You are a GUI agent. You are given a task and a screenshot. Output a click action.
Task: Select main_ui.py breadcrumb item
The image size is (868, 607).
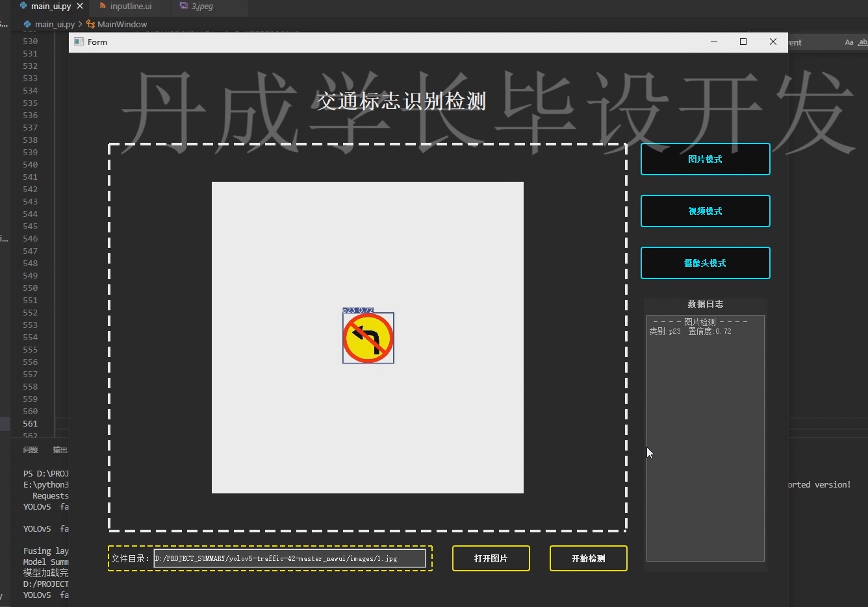pos(55,24)
